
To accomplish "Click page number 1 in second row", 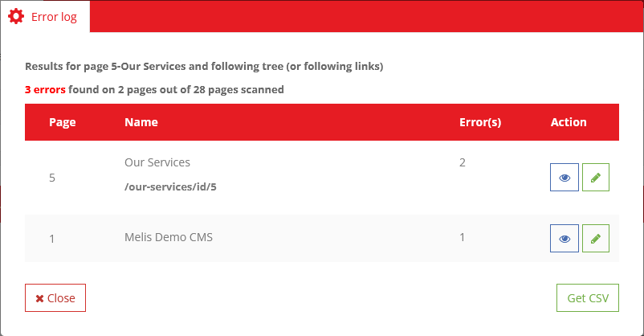I will (52, 238).
